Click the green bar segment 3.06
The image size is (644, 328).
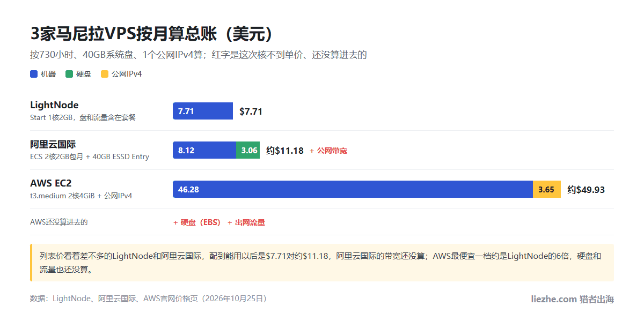pyautogui.click(x=248, y=150)
